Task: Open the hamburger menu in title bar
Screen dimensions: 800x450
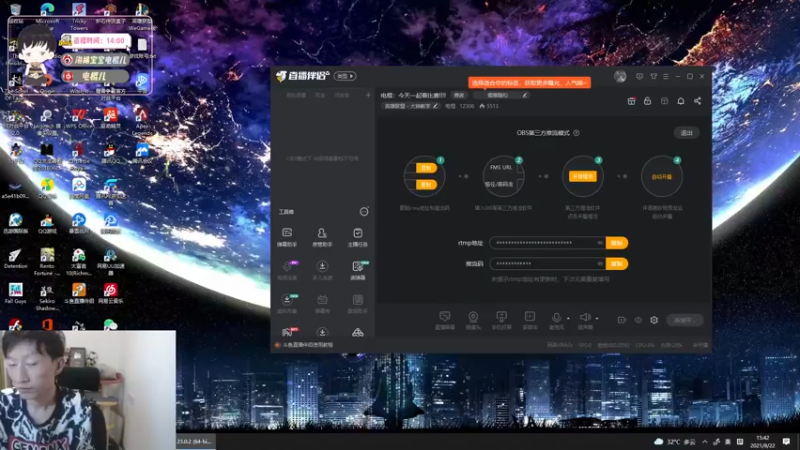Action: (x=666, y=77)
